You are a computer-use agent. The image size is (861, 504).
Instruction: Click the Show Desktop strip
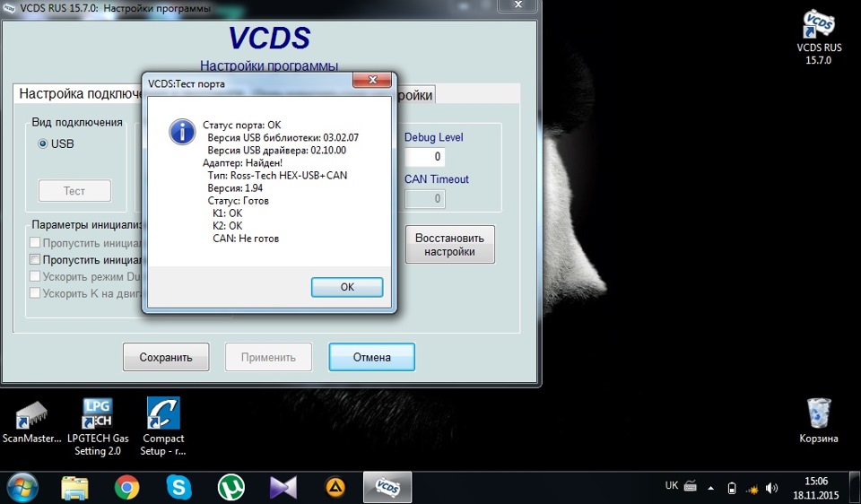(857, 488)
